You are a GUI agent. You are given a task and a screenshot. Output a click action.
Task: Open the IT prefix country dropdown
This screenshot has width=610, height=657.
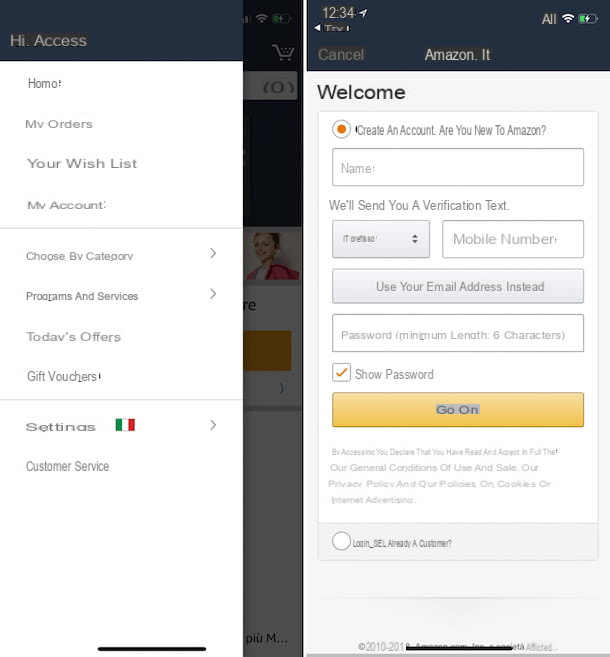pyautogui.click(x=381, y=239)
